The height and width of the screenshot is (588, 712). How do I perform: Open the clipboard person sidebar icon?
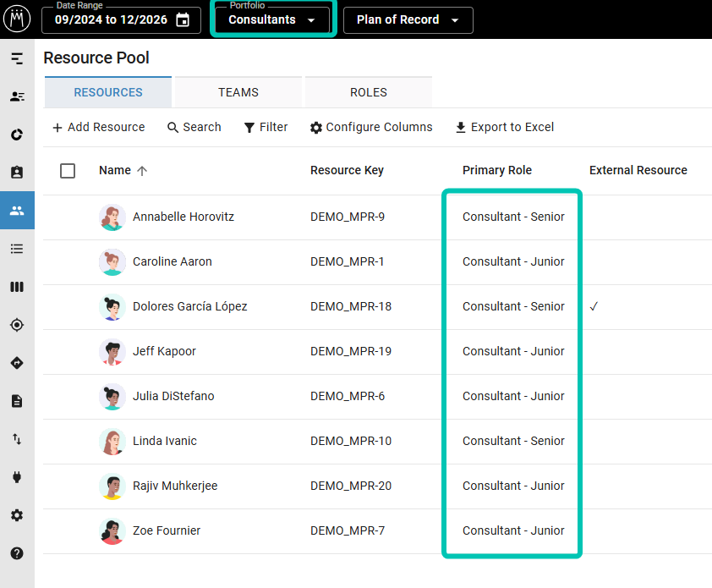tap(17, 173)
